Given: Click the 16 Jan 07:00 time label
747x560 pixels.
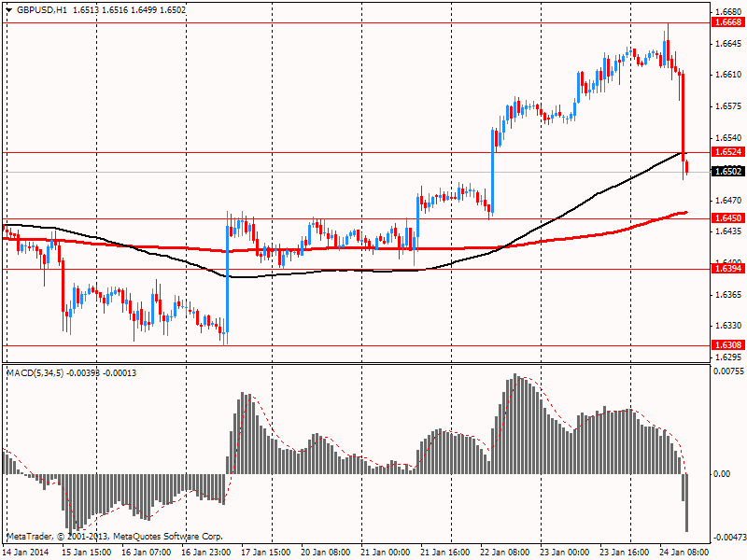Looking at the screenshot, I should click(147, 553).
